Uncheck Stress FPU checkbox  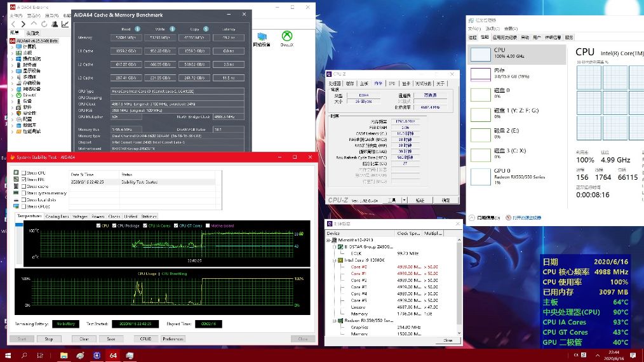pyautogui.click(x=24, y=180)
